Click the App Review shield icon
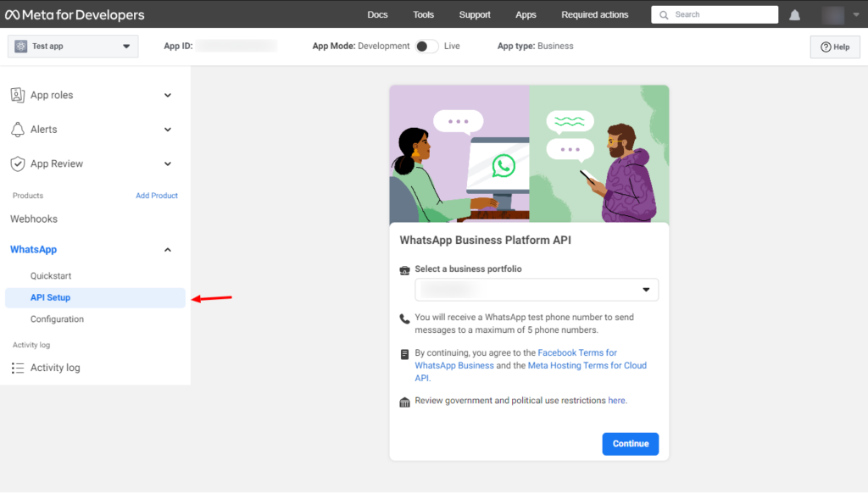 (x=18, y=163)
